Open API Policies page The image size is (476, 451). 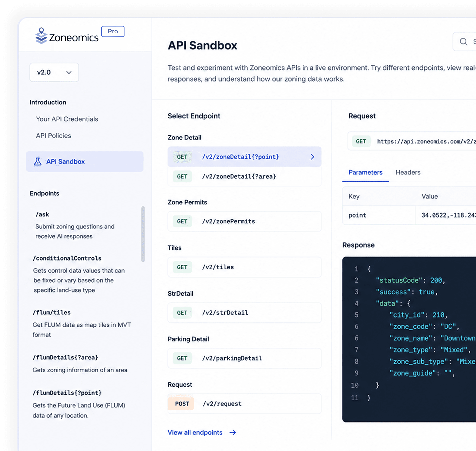pyautogui.click(x=53, y=136)
